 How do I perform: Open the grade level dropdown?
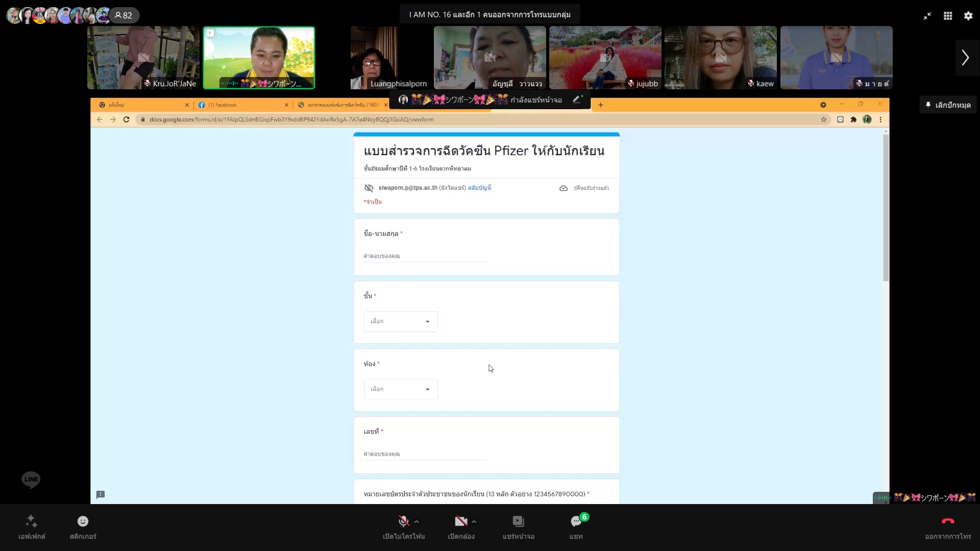pos(401,321)
